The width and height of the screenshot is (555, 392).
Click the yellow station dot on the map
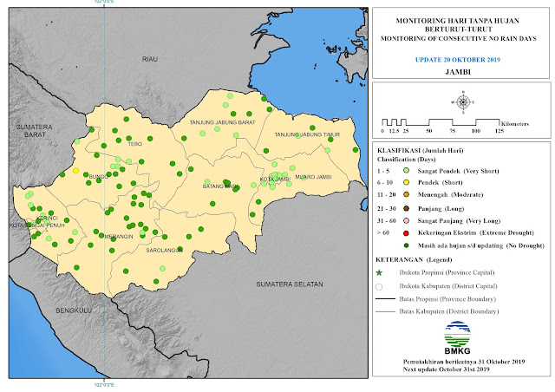pos(75,171)
